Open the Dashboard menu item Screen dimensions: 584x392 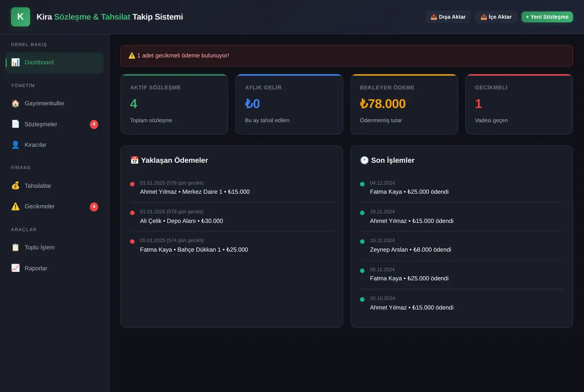pyautogui.click(x=55, y=62)
